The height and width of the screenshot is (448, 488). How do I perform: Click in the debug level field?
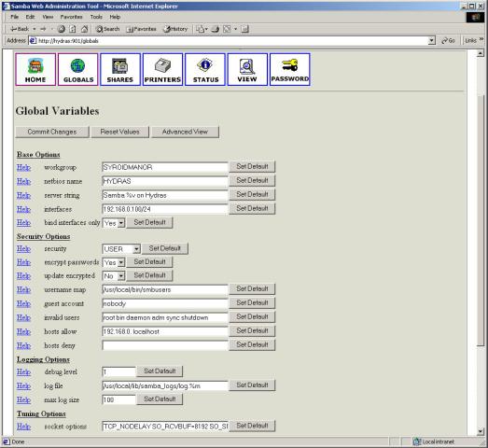119,371
